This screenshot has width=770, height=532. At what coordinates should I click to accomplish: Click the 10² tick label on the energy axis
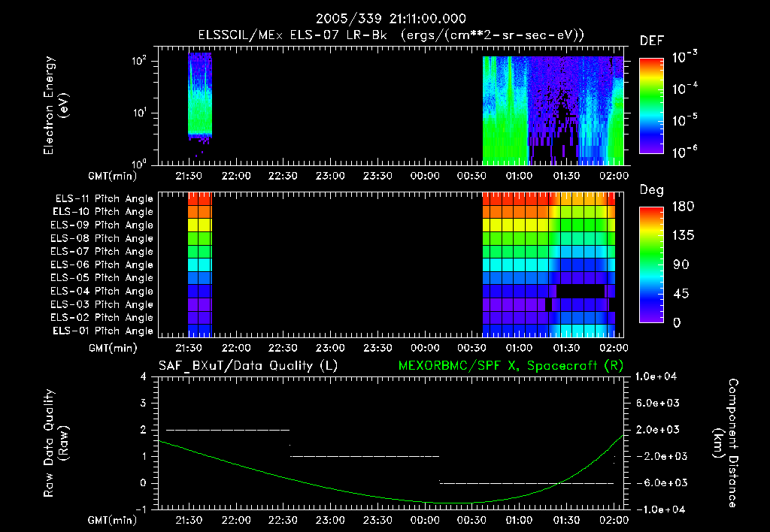pyautogui.click(x=140, y=61)
